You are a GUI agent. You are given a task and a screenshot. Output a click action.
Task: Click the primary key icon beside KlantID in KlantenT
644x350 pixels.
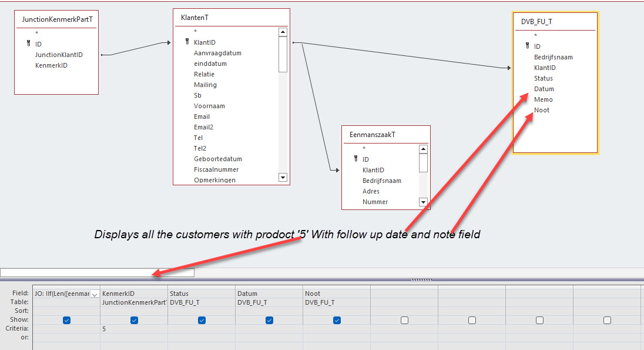186,42
